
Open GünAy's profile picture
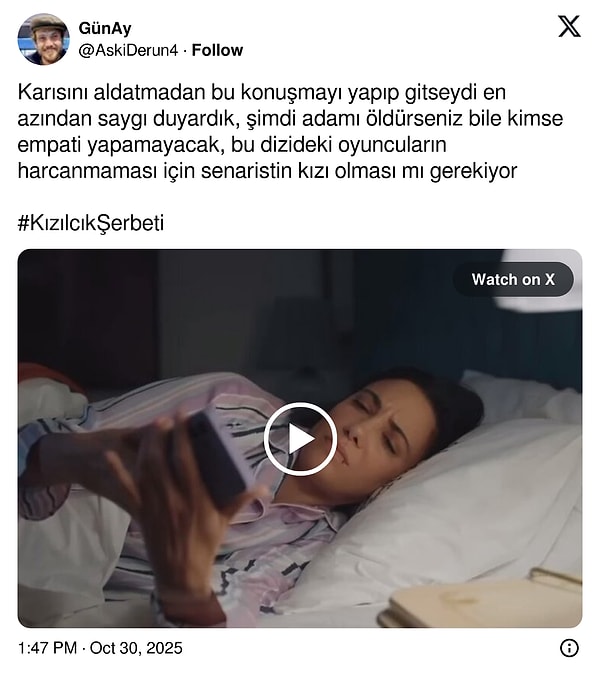(43, 39)
